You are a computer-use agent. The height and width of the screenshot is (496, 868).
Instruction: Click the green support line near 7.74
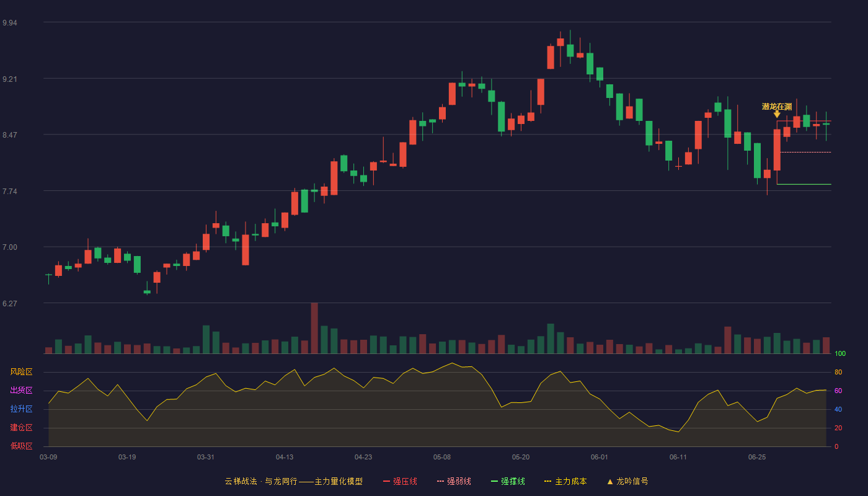pyautogui.click(x=804, y=184)
